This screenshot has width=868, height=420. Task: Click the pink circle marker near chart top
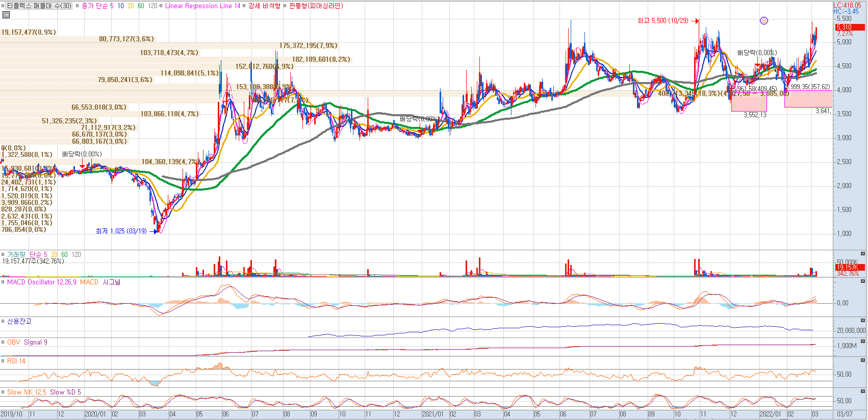pos(763,21)
